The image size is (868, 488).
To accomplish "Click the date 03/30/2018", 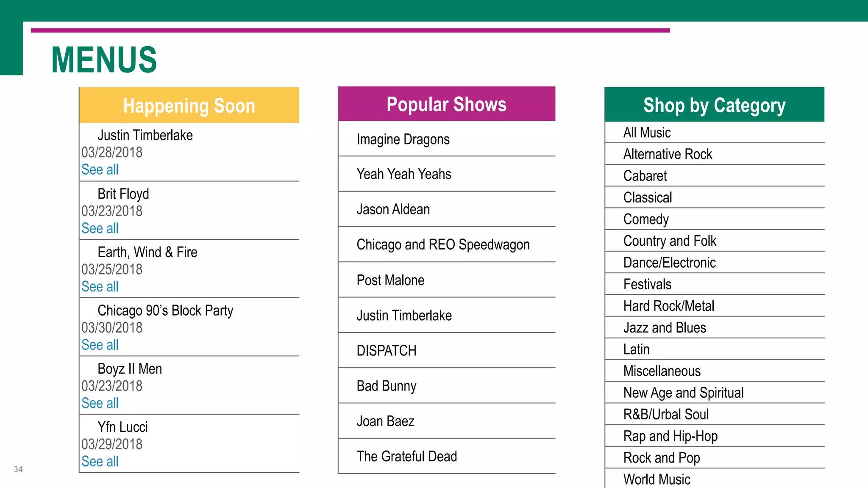I will (112, 327).
